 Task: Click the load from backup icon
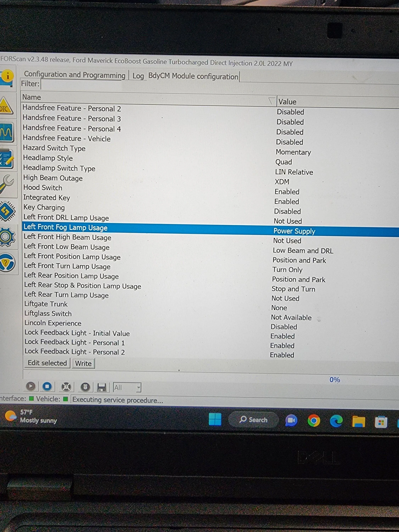coord(85,387)
